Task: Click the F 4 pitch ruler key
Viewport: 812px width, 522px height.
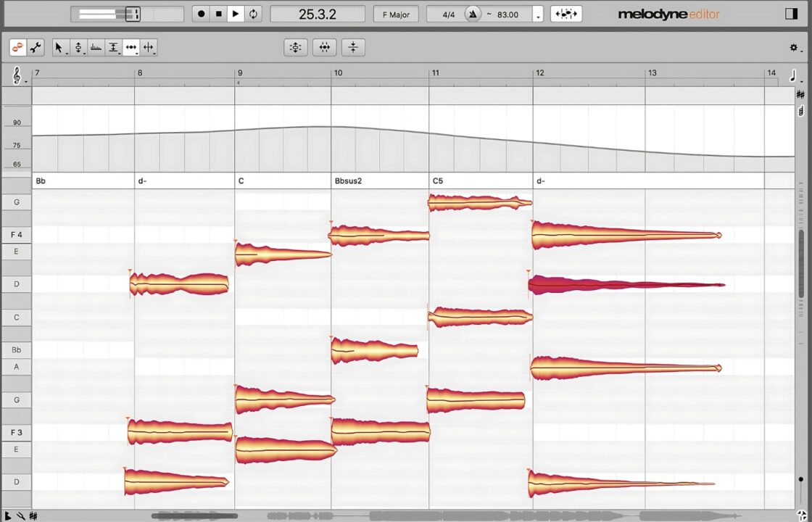Action: pyautogui.click(x=17, y=235)
